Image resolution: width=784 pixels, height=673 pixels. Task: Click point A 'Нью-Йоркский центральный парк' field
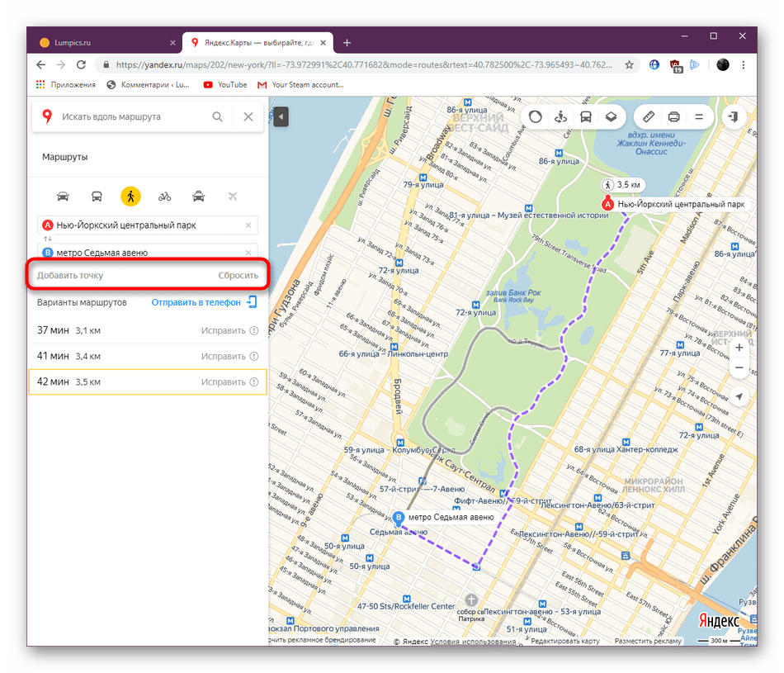pyautogui.click(x=148, y=225)
